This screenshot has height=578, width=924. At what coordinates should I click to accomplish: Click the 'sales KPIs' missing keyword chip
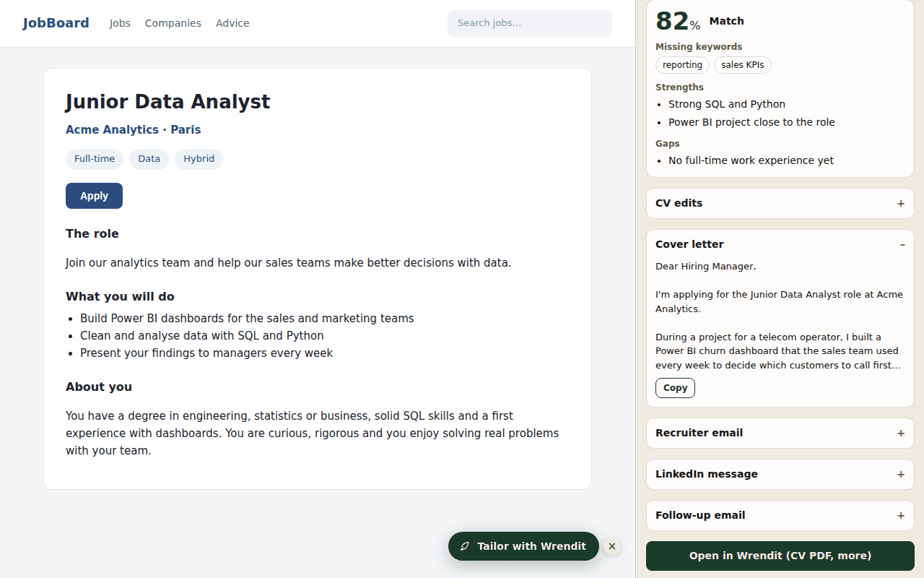[743, 65]
